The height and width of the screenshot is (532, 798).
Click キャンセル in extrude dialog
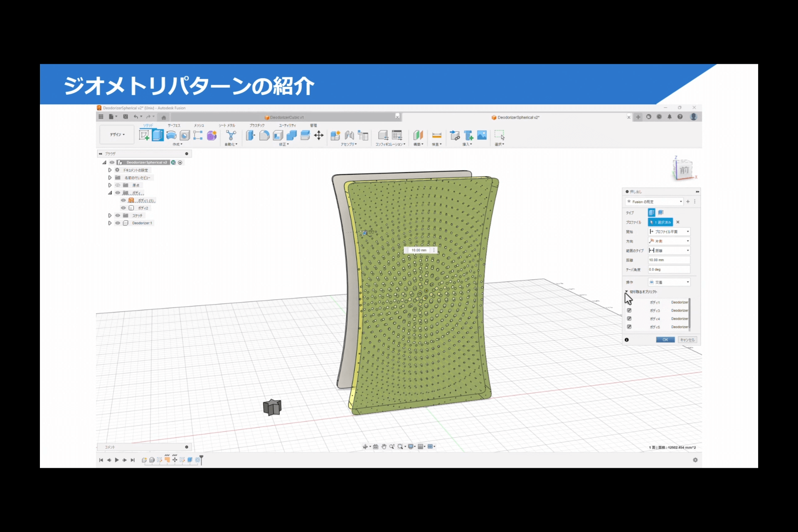point(687,340)
